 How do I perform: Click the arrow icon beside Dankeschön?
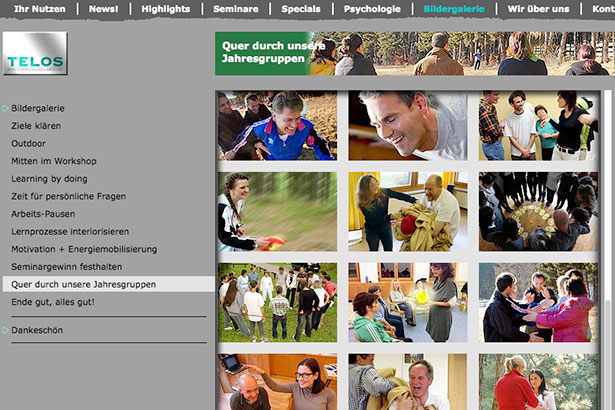[x=5, y=330]
